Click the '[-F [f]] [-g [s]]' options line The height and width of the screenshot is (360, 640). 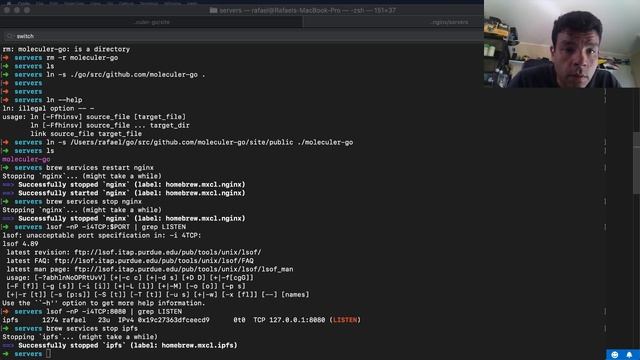point(126,286)
